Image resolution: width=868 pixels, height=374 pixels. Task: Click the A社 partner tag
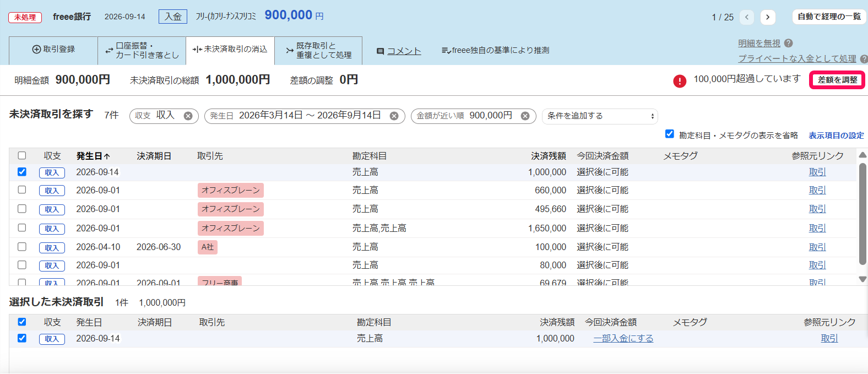[208, 247]
